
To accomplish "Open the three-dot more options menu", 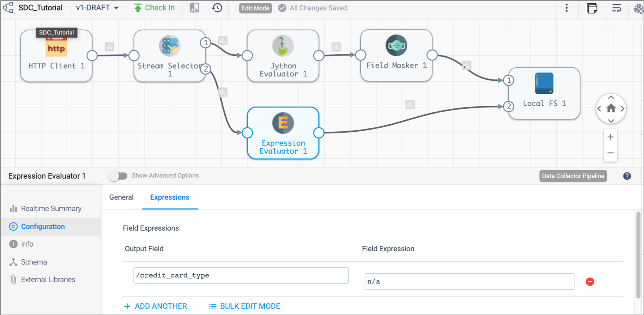I will [x=566, y=8].
